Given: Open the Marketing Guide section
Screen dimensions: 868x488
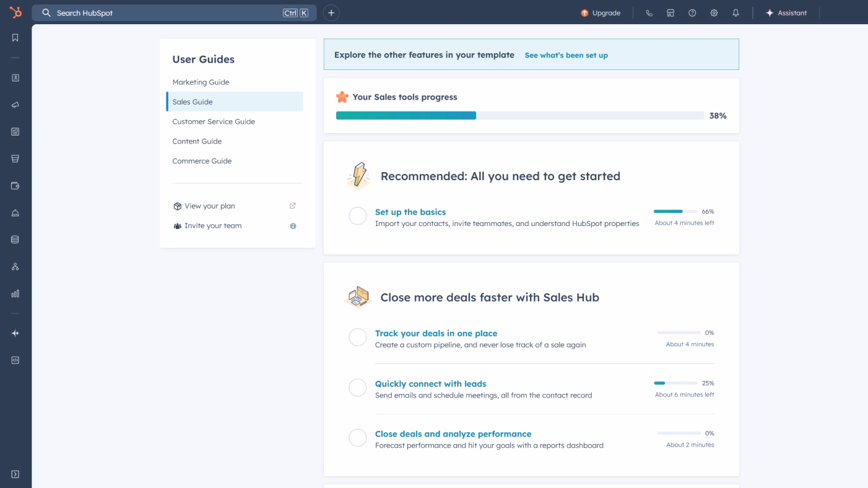Looking at the screenshot, I should pos(201,82).
